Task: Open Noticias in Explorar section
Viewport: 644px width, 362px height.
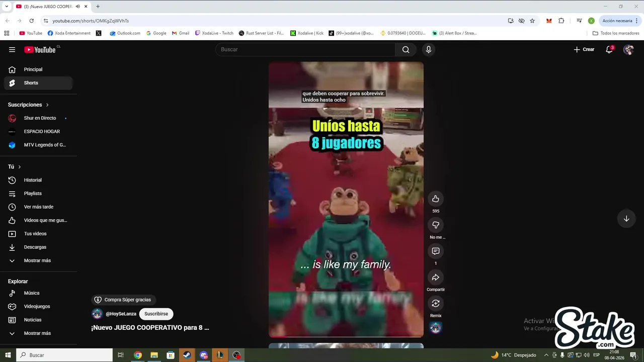Action: 38,320
